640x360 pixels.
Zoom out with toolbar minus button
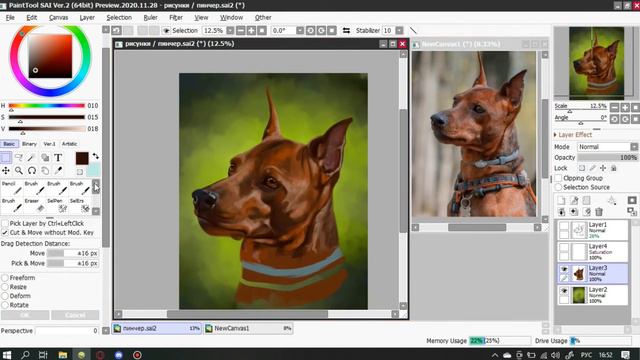[x=241, y=31]
